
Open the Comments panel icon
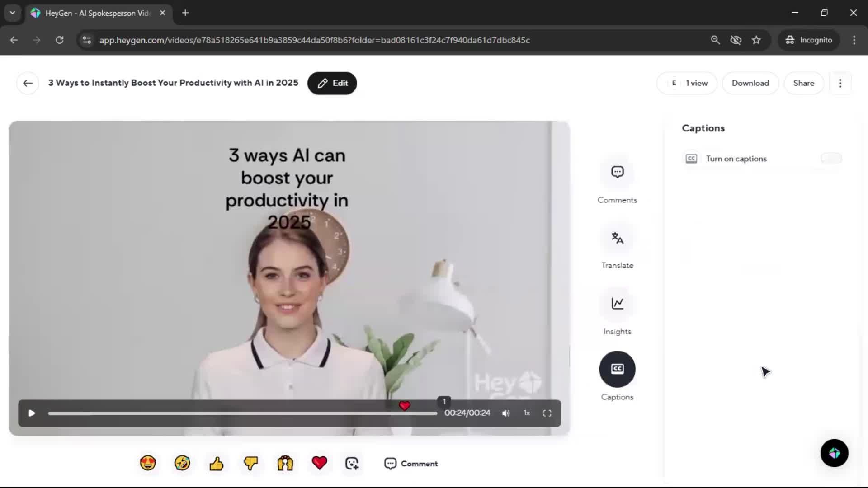[617, 172]
